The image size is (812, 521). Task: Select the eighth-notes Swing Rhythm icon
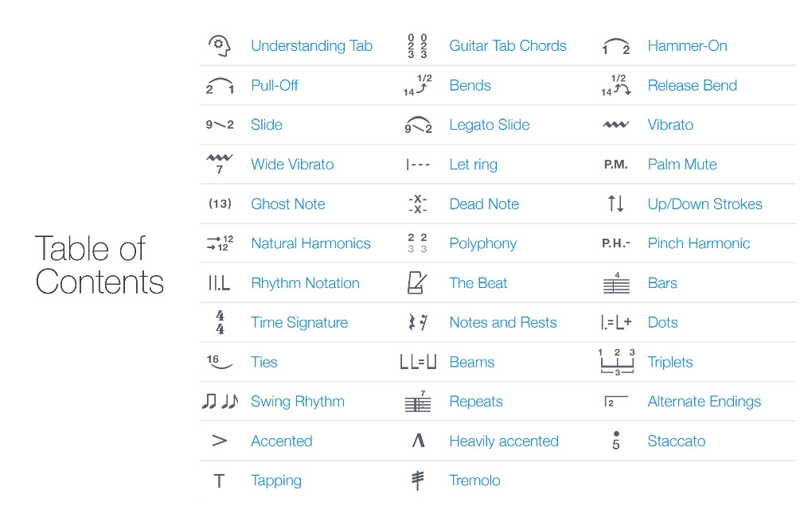click(220, 402)
